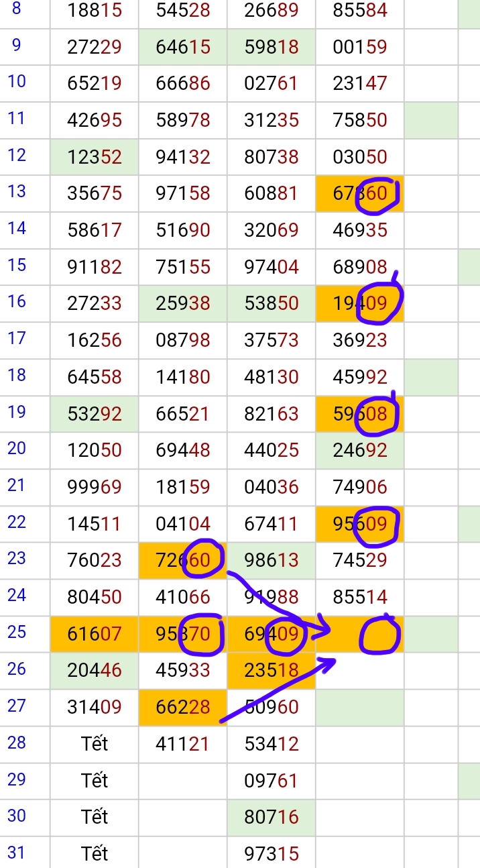Image resolution: width=480 pixels, height=868 pixels.
Task: Click the row number 31
Action: pyautogui.click(x=17, y=852)
